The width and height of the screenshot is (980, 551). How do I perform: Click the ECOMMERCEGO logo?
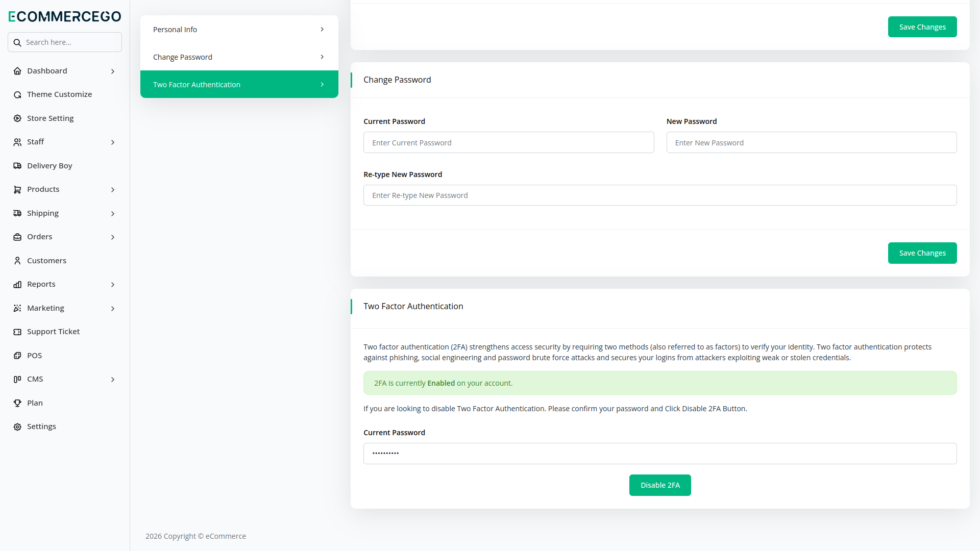[65, 16]
